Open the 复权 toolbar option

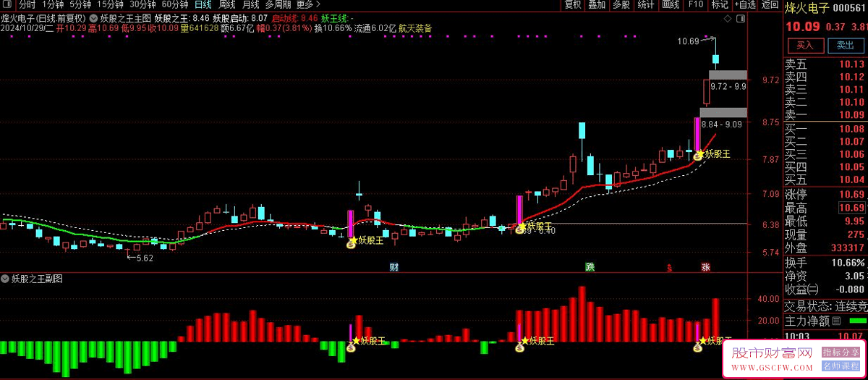tap(573, 4)
